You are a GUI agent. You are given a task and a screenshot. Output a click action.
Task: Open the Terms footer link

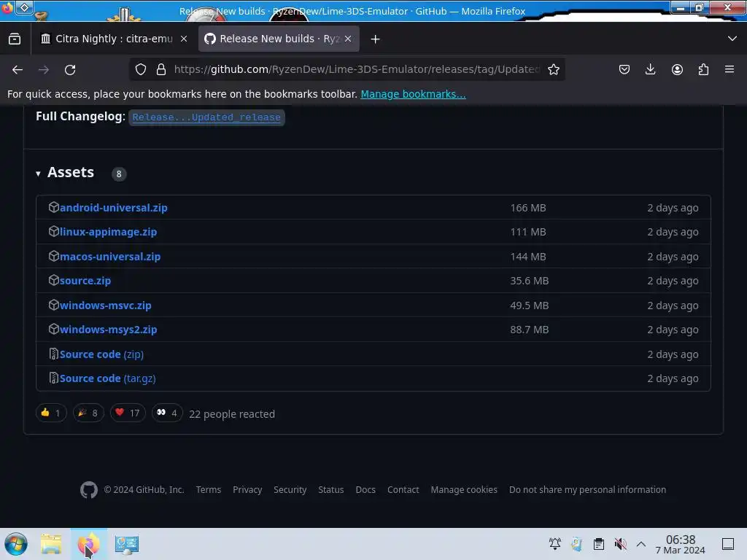coord(209,490)
